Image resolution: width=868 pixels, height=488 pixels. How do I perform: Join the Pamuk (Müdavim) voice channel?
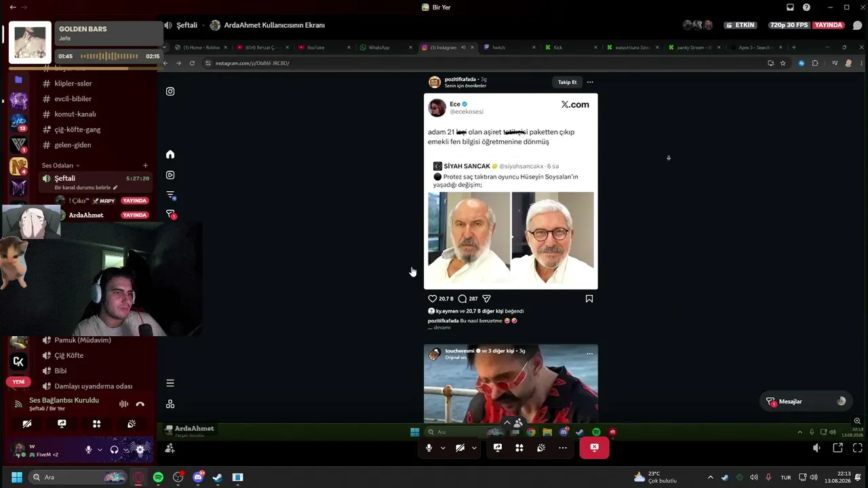(82, 340)
